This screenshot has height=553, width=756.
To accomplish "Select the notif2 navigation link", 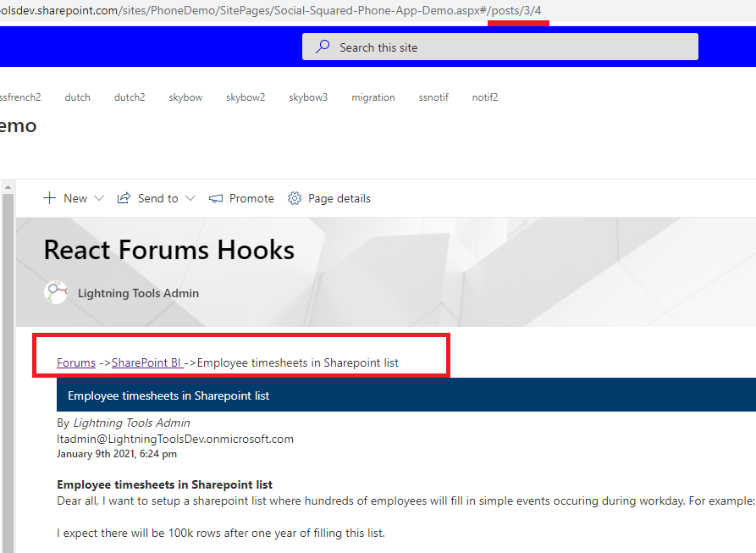I will (485, 97).
